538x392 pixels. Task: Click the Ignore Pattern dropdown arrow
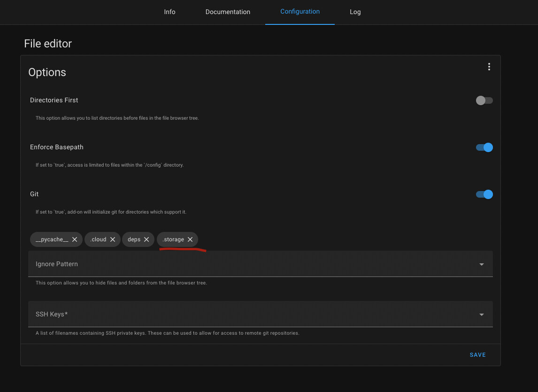[x=481, y=264]
